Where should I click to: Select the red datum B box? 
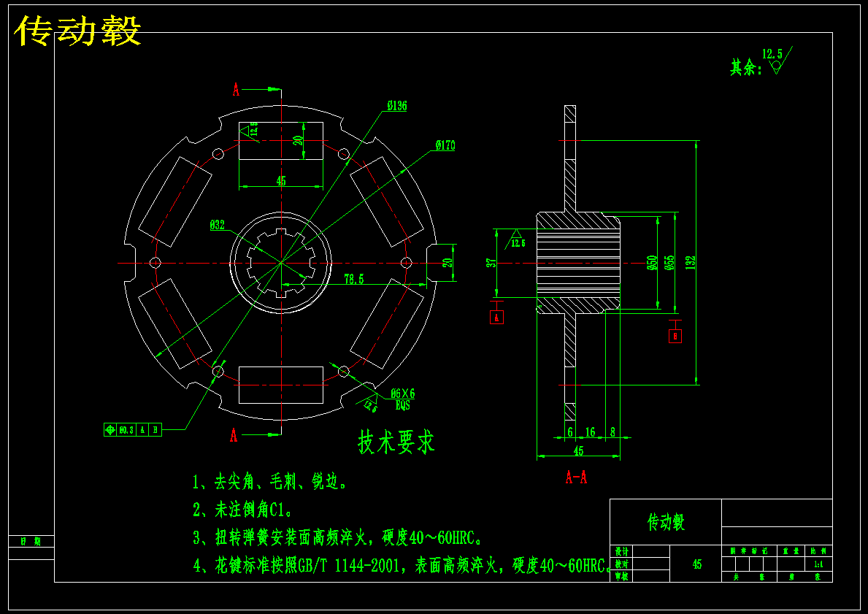coord(675,336)
